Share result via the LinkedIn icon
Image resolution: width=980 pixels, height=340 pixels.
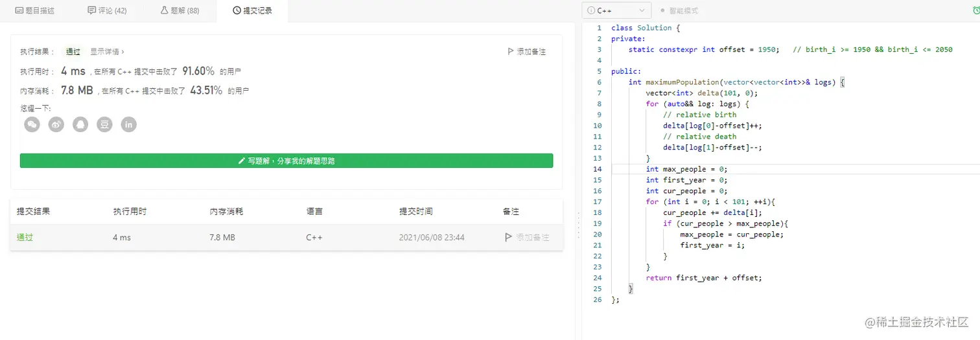[x=129, y=124]
